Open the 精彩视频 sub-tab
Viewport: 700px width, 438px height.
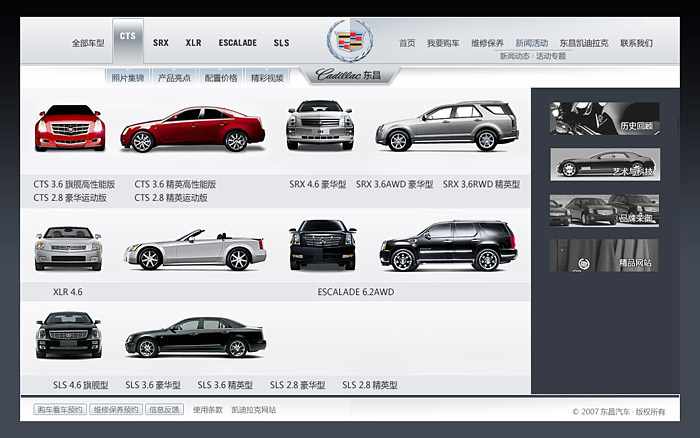pyautogui.click(x=267, y=78)
